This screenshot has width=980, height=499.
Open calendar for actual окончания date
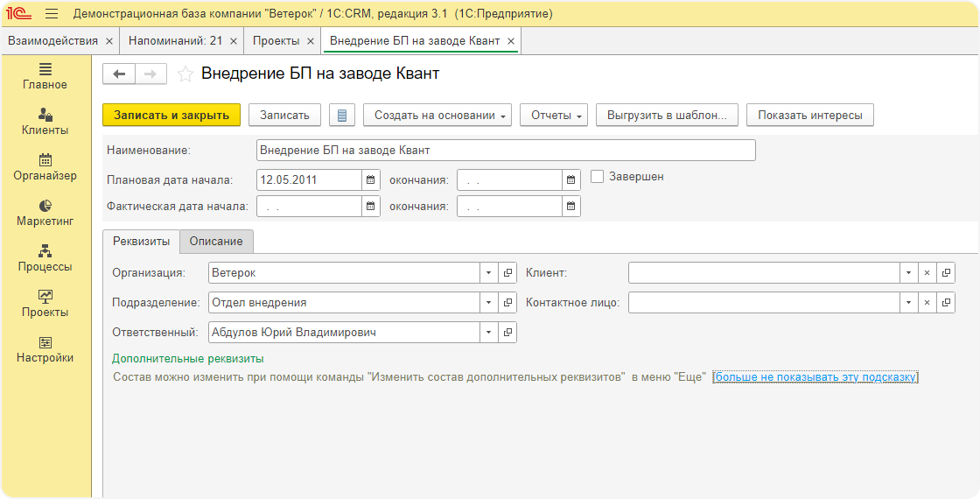click(x=570, y=207)
